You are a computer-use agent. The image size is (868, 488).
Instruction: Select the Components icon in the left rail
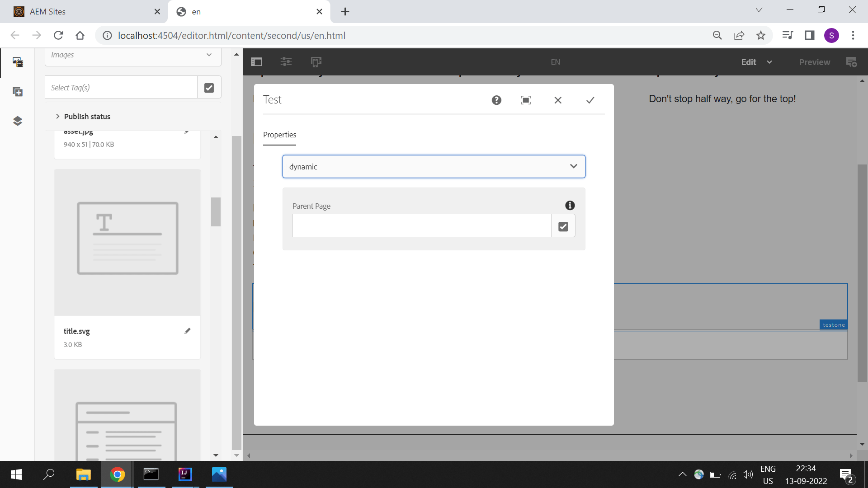[x=18, y=92]
